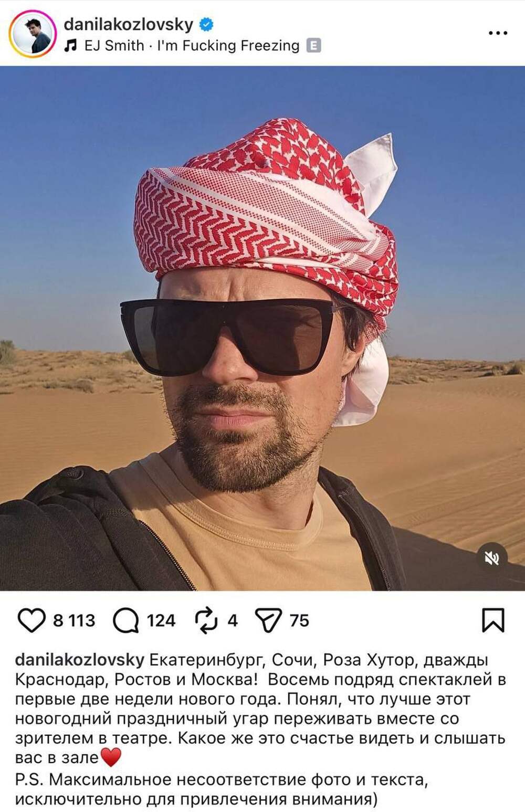Tap the red heart emoji in caption
This screenshot has width=525, height=812.
point(110,757)
